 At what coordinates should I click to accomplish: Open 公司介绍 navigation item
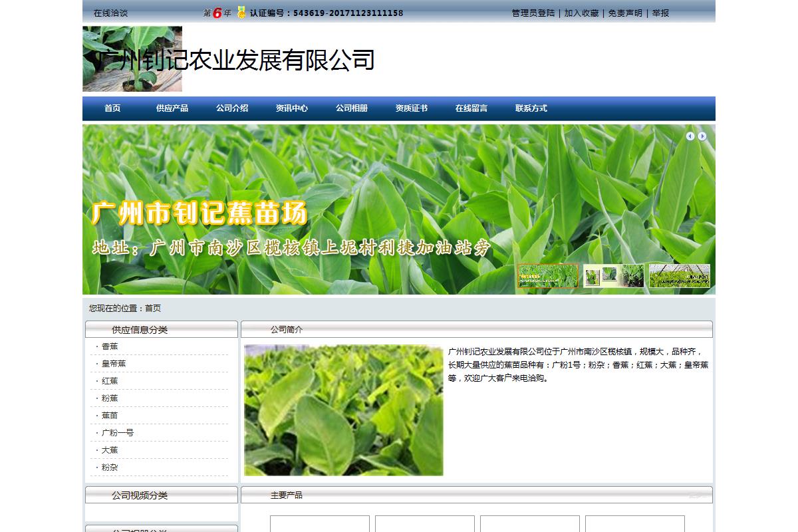pos(232,108)
